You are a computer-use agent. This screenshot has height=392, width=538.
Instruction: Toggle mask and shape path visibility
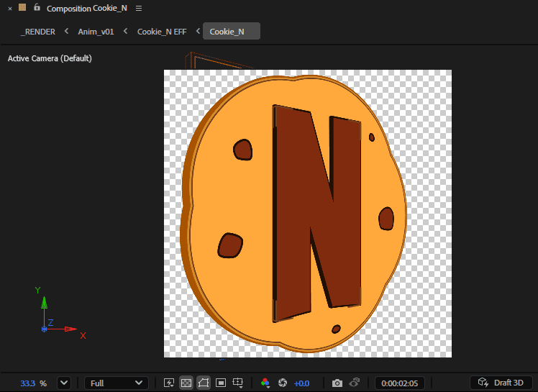[x=204, y=383]
